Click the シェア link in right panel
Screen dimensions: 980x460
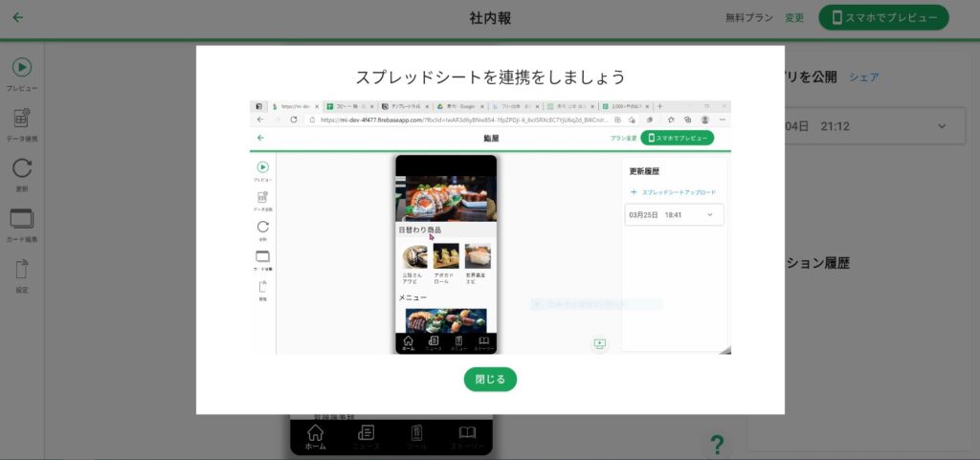[x=863, y=77]
